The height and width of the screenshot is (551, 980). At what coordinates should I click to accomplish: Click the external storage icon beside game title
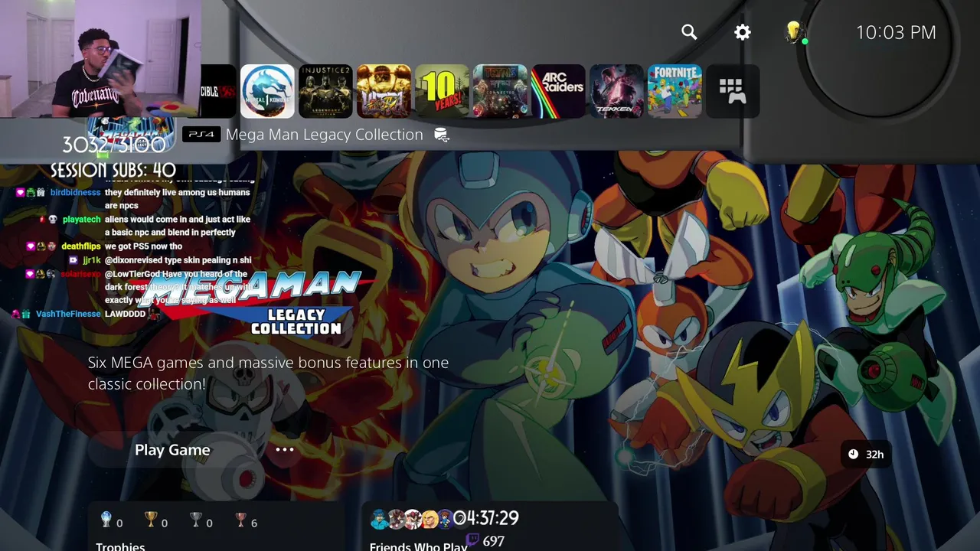pos(441,135)
